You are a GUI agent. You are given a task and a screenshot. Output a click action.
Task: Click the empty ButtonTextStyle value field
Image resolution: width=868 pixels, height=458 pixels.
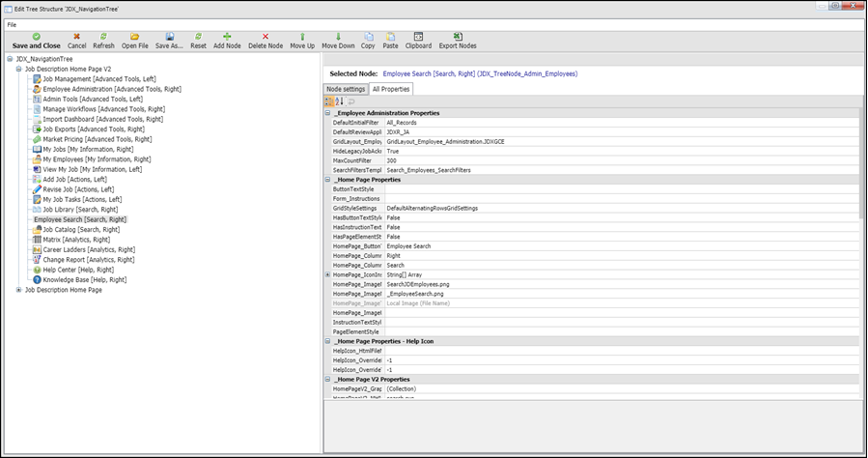[622, 188]
